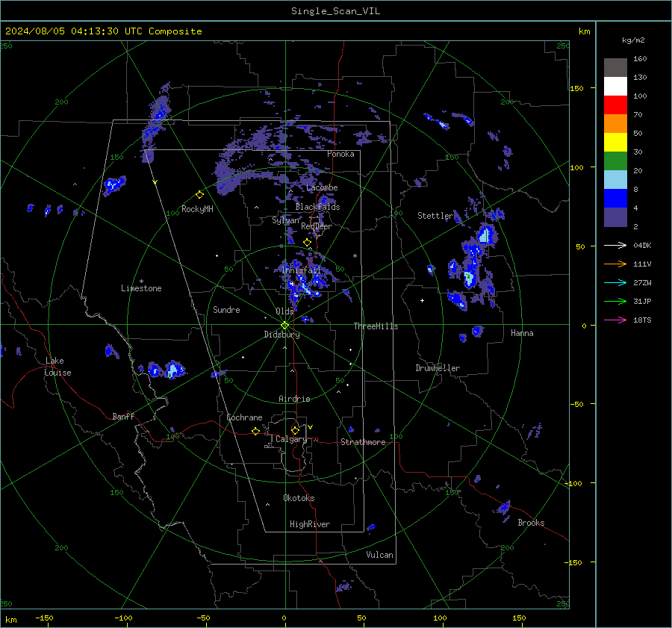Click the Drumheller town label
The image size is (672, 628).
(x=438, y=368)
